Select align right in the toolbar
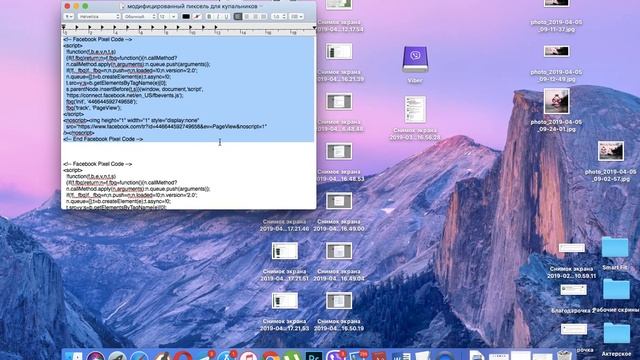This screenshot has width=640, height=360. 255,16
